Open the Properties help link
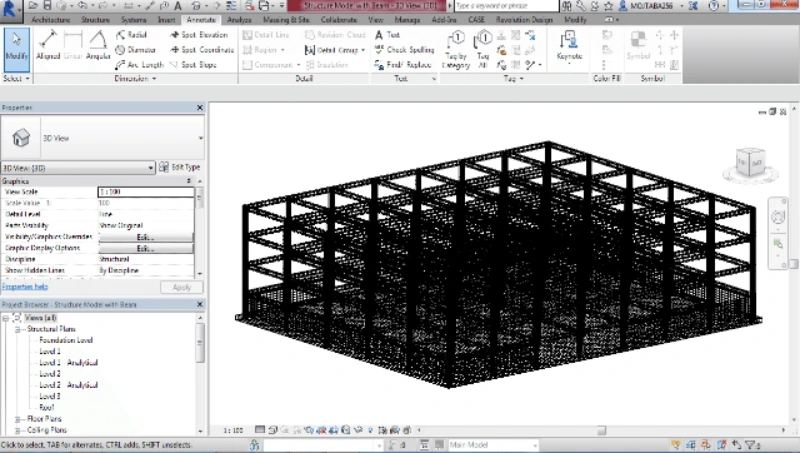 (24, 287)
